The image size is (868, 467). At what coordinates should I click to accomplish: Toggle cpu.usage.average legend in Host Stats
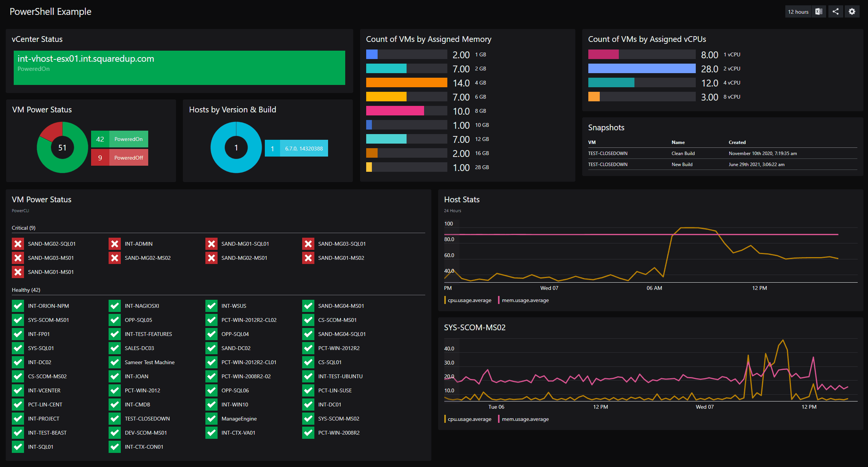(468, 300)
